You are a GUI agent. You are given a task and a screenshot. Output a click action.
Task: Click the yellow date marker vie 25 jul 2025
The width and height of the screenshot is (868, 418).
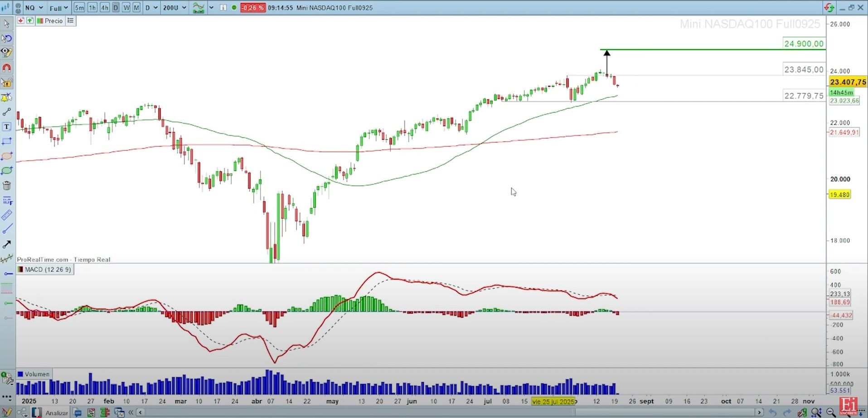click(x=553, y=401)
